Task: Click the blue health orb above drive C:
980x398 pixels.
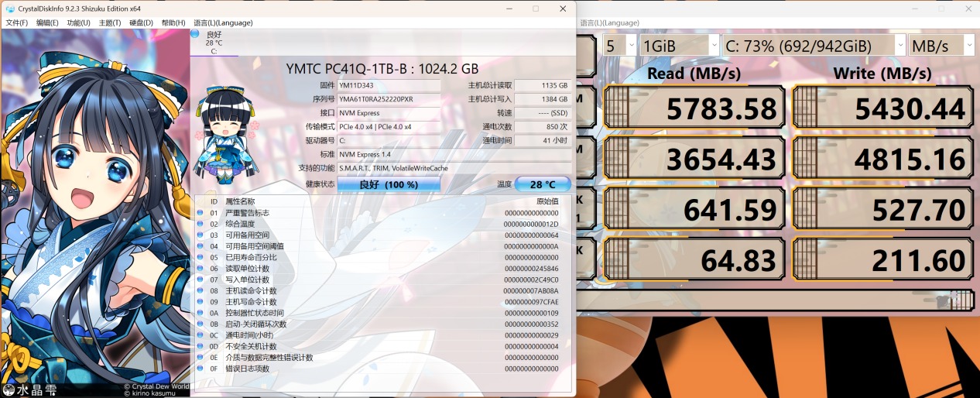Action: (195, 34)
